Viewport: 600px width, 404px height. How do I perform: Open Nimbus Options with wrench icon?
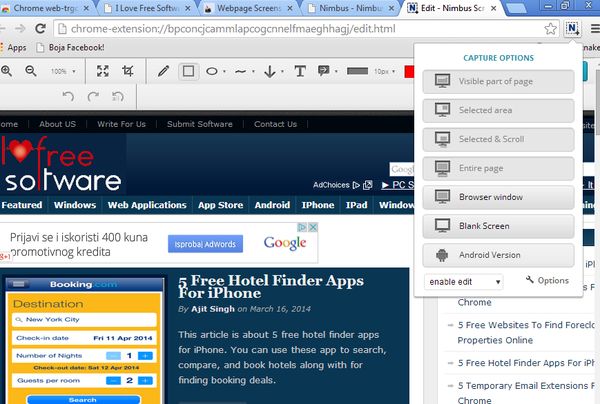[547, 280]
